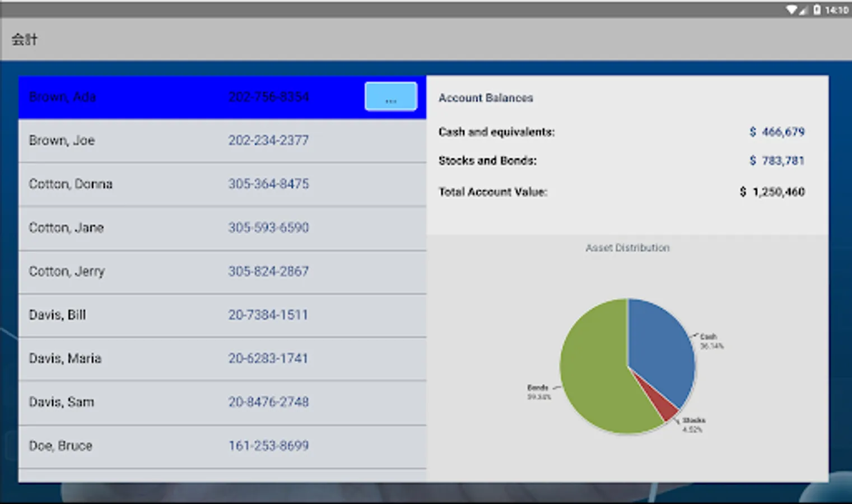852x504 pixels.
Task: Select the Brown, Joe contact row
Action: click(x=222, y=141)
